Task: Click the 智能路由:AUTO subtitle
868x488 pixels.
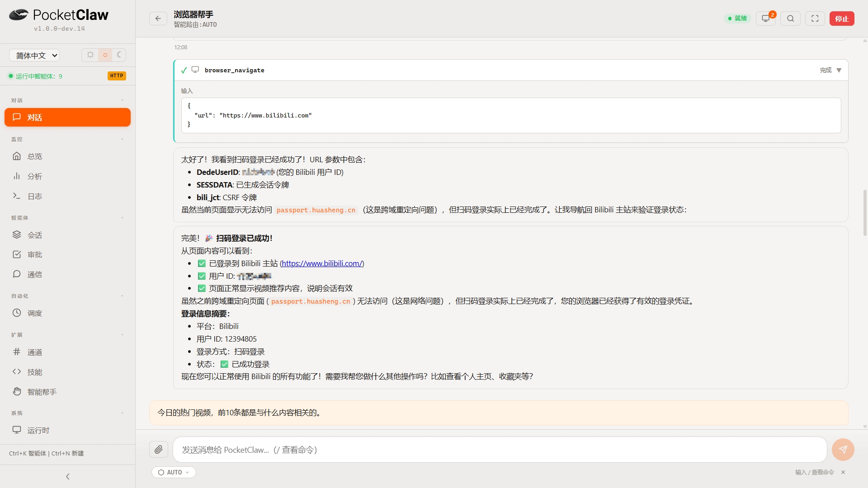Action: (x=195, y=25)
